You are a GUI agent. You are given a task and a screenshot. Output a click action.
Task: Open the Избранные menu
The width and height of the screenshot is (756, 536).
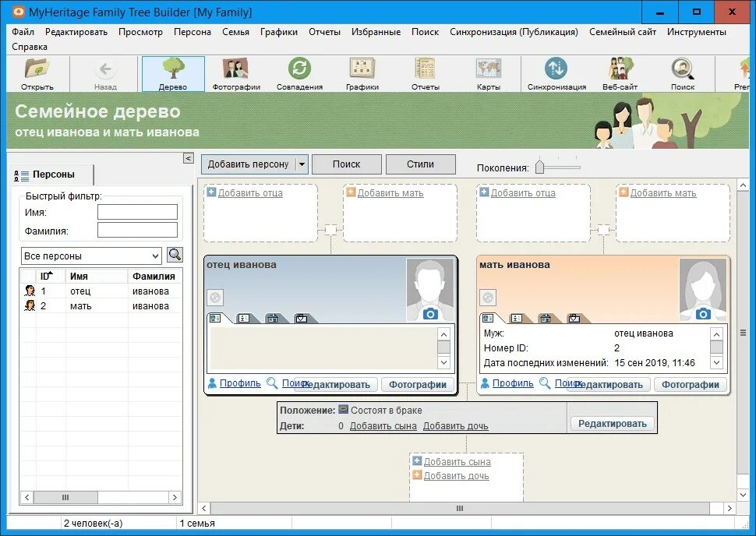376,32
